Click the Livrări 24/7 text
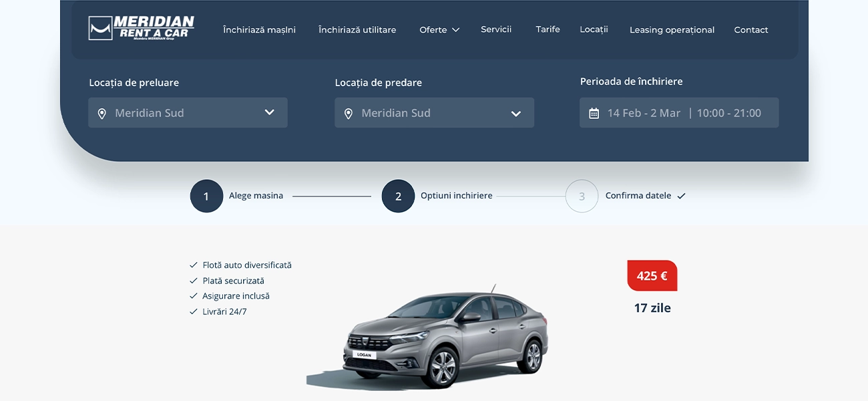This screenshot has height=401, width=868. click(224, 311)
